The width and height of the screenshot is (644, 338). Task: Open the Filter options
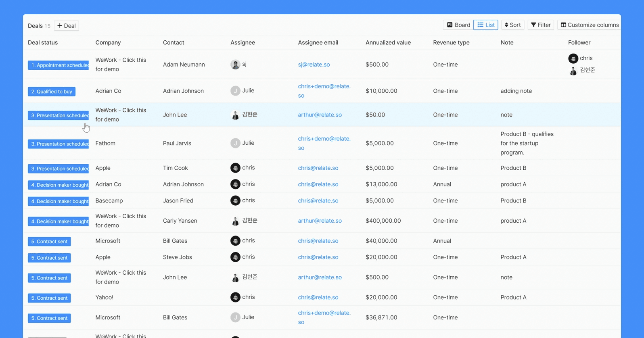coord(541,25)
